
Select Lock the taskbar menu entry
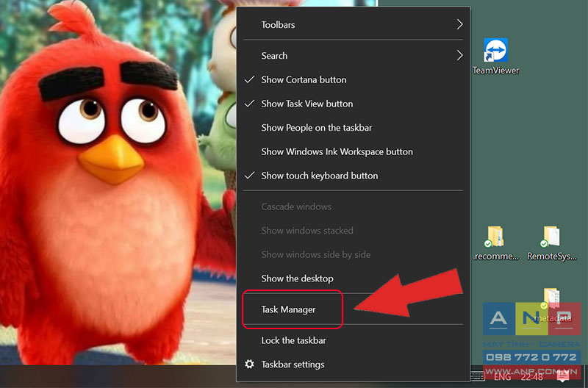(x=353, y=340)
